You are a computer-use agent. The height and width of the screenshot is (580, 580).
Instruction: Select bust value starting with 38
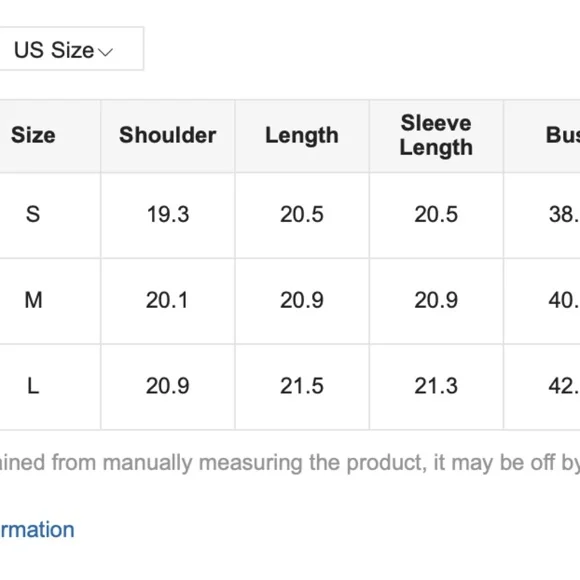[x=564, y=214]
